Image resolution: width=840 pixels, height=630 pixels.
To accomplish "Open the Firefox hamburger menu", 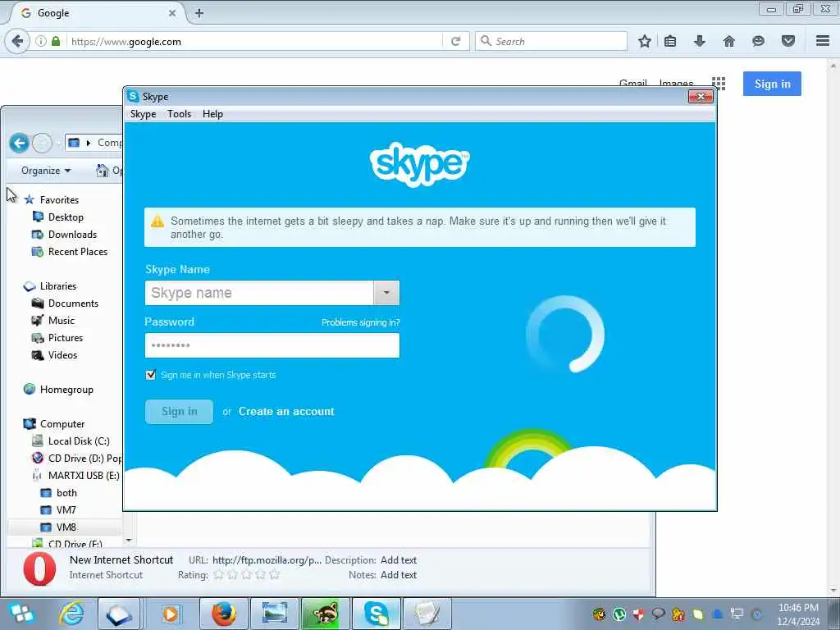I will (x=823, y=41).
